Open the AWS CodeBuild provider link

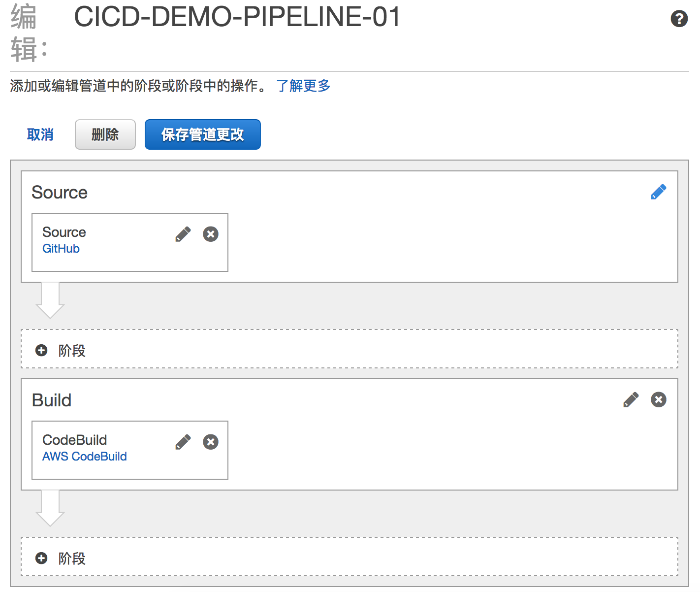pos(85,457)
